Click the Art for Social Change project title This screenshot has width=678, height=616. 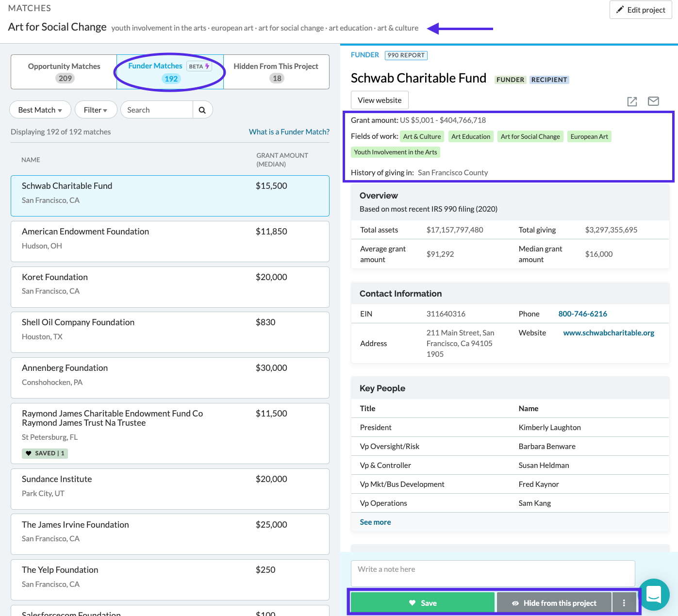(57, 27)
